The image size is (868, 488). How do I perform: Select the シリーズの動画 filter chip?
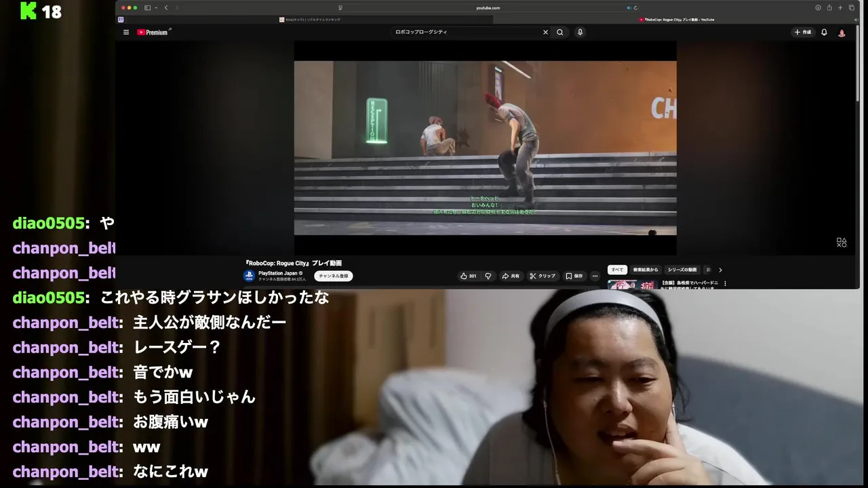[x=682, y=270]
